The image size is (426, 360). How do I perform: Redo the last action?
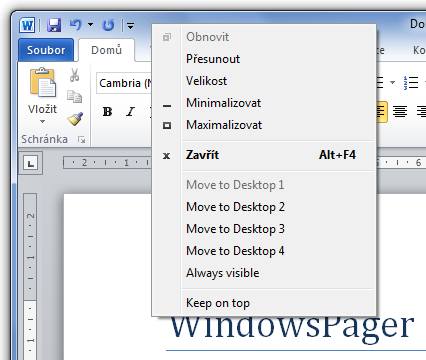pyautogui.click(x=108, y=25)
